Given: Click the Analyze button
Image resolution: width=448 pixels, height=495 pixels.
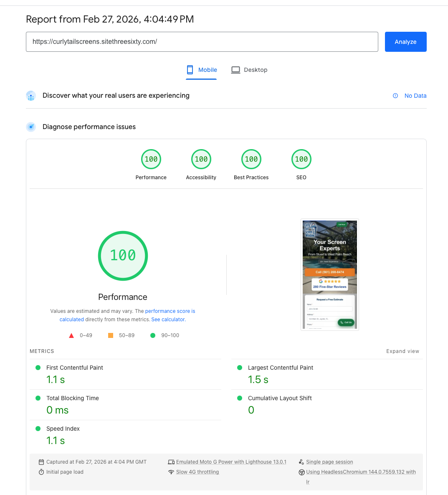Looking at the screenshot, I should tap(405, 42).
